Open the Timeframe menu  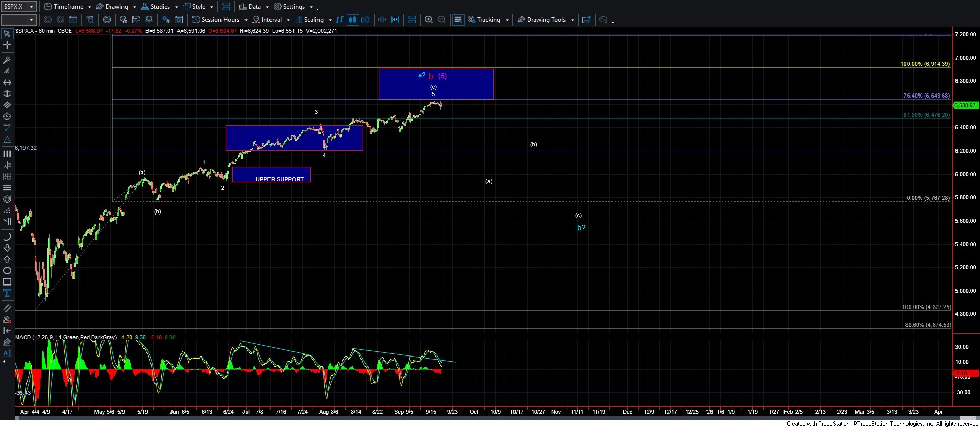point(68,7)
